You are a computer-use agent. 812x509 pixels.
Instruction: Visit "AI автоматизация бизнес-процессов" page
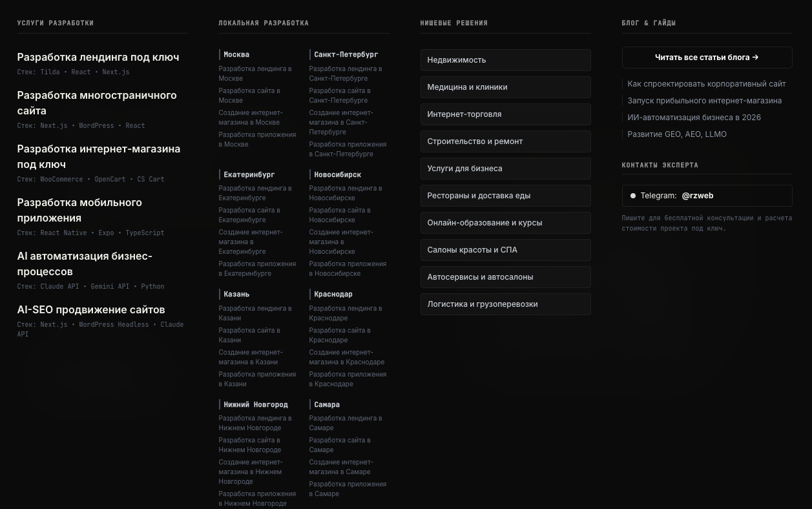click(85, 264)
